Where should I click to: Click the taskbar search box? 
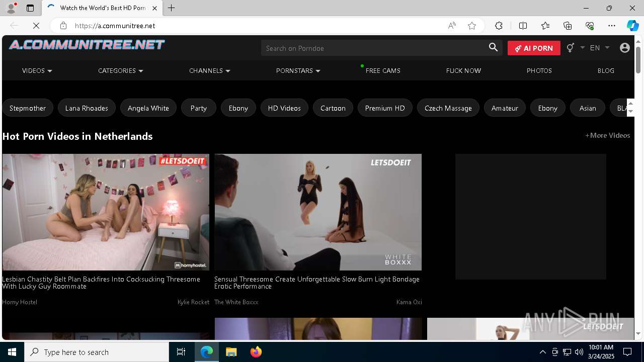pyautogui.click(x=97, y=352)
